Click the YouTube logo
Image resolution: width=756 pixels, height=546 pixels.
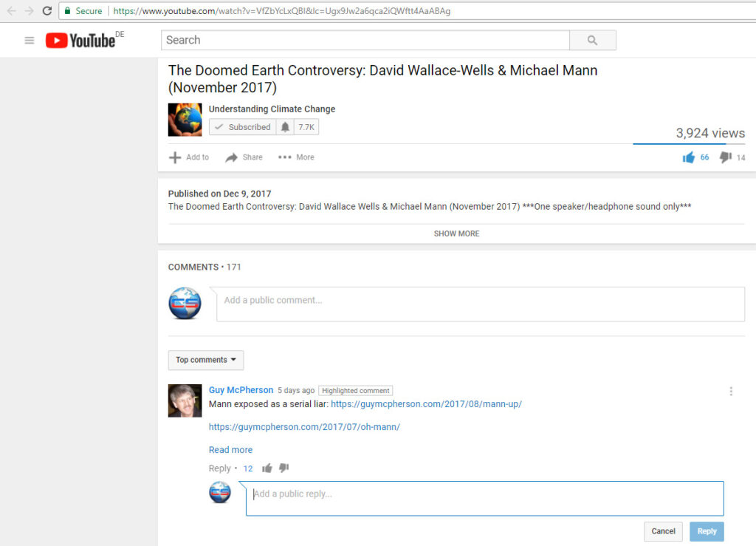80,41
